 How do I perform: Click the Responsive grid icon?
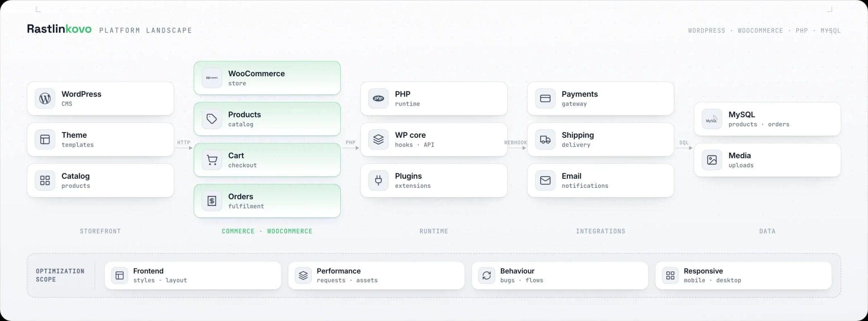[670, 275]
